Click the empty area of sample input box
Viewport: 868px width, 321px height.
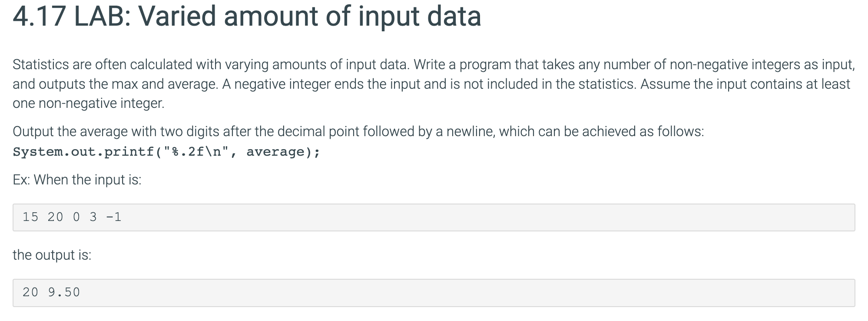point(487,217)
